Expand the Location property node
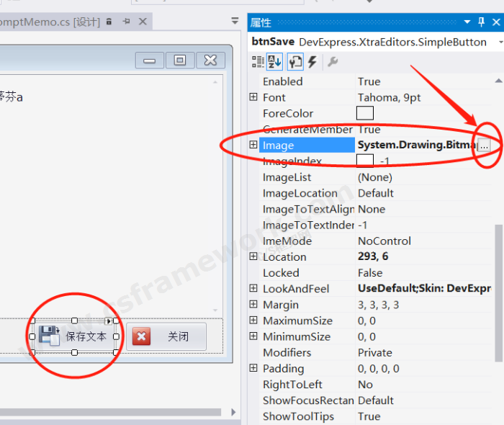 pyautogui.click(x=253, y=257)
